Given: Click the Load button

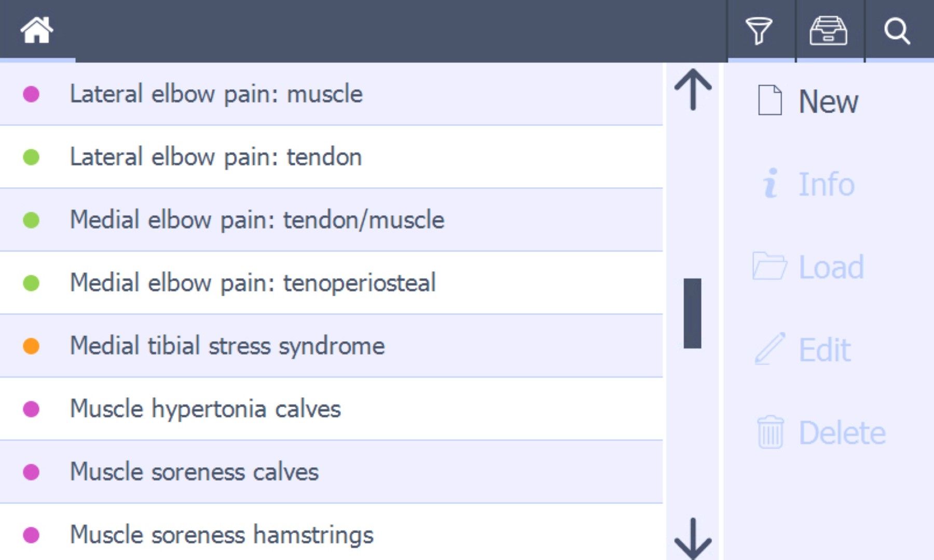Looking at the screenshot, I should click(x=809, y=267).
